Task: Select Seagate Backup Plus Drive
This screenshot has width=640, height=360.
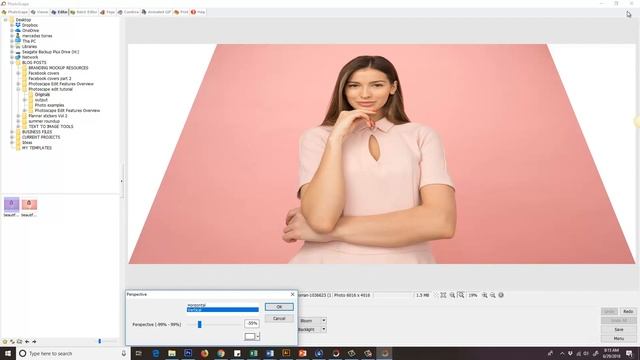Action: [x=51, y=52]
